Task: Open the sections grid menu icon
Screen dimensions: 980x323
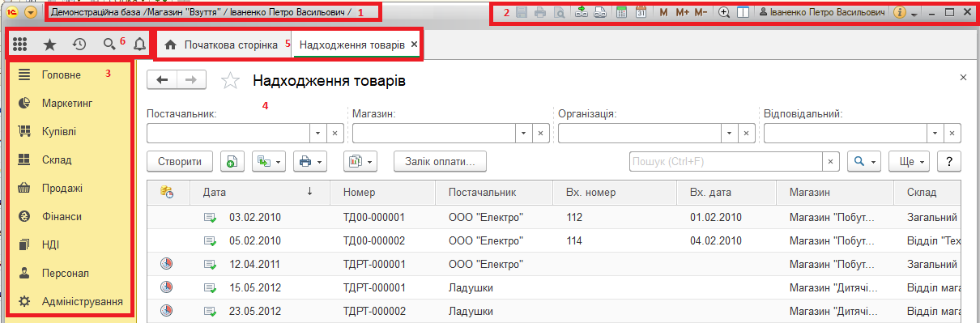Action: 20,45
